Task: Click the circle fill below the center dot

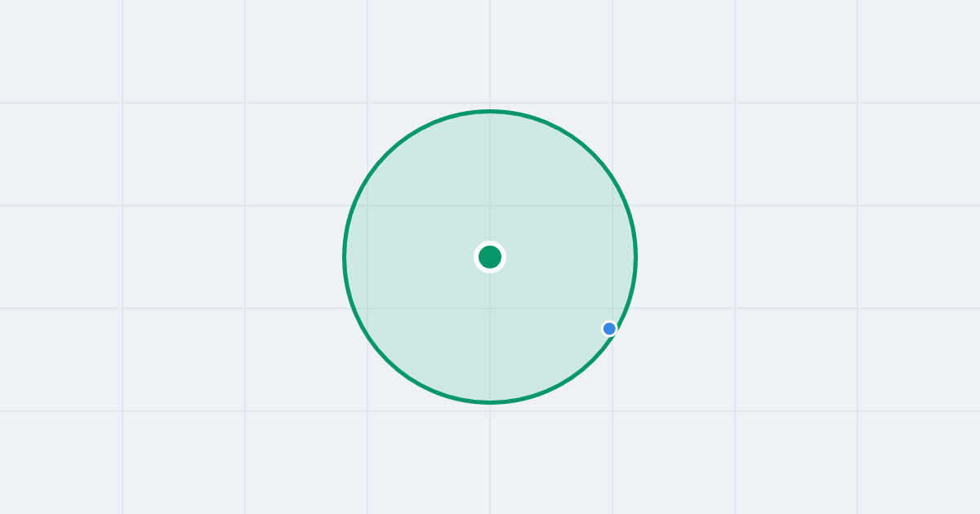Action: coord(490,335)
